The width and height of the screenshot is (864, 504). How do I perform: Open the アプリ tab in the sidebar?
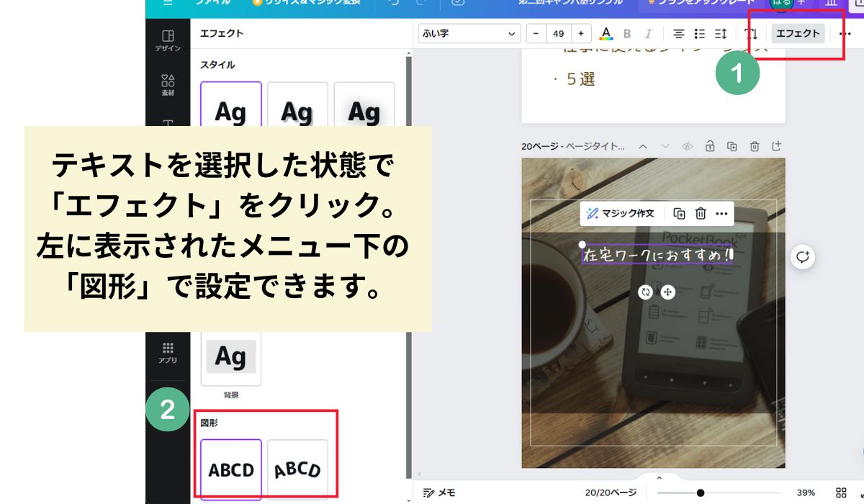coord(168,352)
